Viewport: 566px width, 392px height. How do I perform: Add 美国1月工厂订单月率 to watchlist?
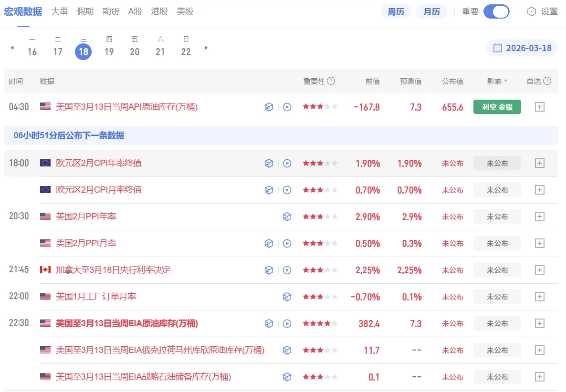coord(540,297)
